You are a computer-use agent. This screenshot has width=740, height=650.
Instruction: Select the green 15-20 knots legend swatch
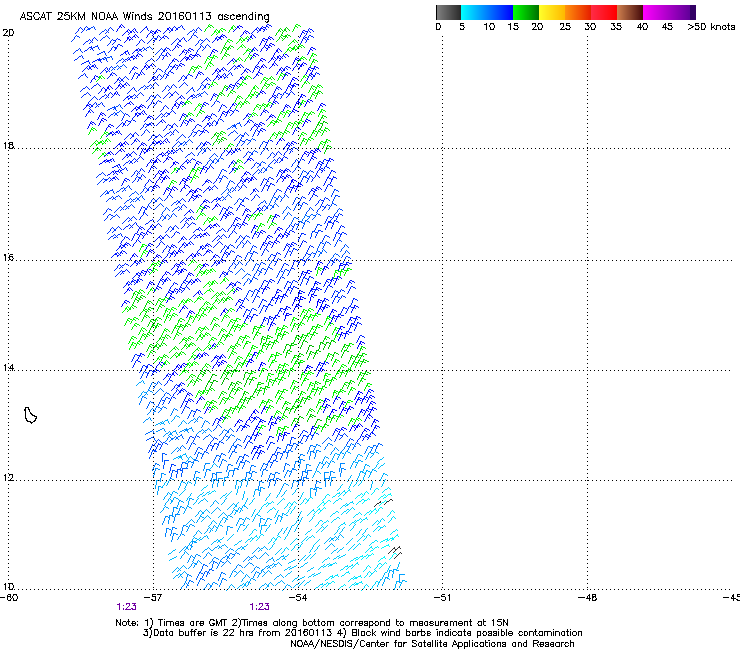pos(526,12)
